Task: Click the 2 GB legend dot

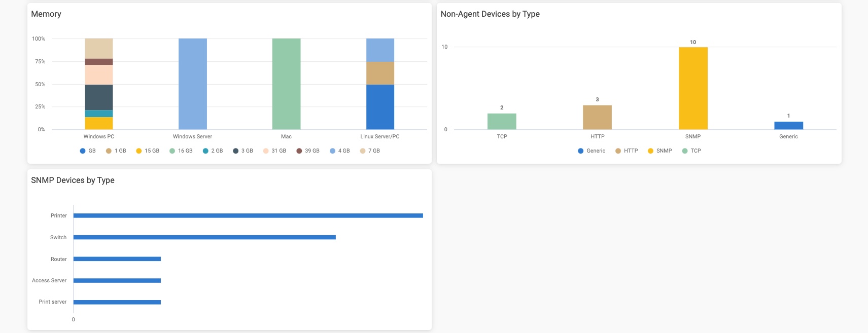Action: [x=205, y=151]
